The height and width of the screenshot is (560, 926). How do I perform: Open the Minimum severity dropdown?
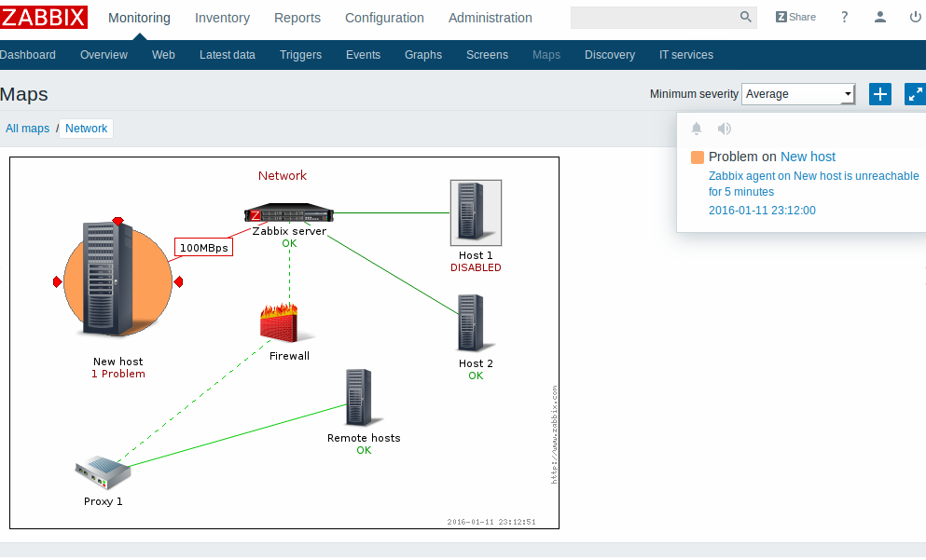[x=798, y=94]
